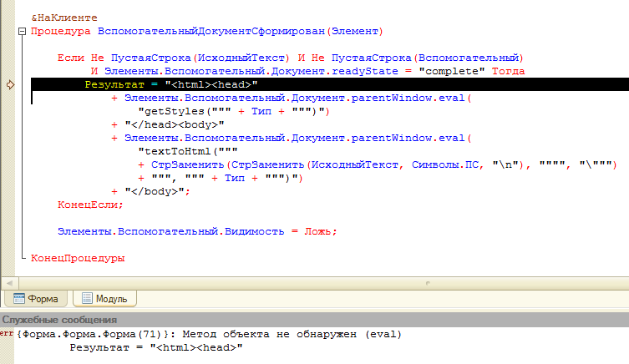This screenshot has height=364, width=629.
Task: Click the line '+ "</head><body>"'
Action: tap(168, 124)
